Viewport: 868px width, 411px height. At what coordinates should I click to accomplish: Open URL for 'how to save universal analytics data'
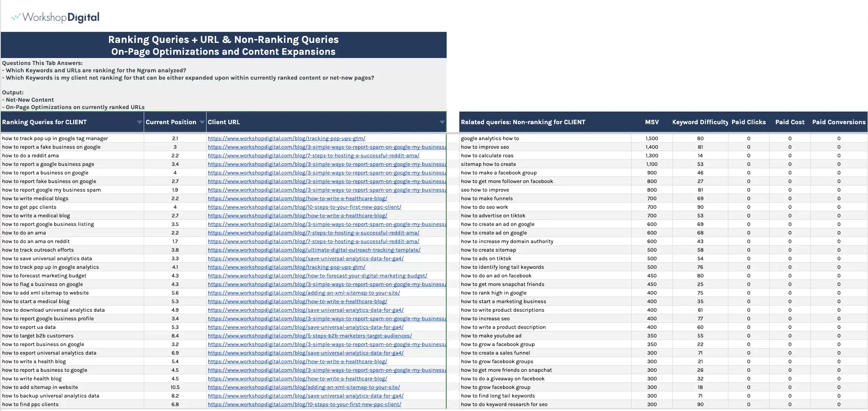point(305,259)
